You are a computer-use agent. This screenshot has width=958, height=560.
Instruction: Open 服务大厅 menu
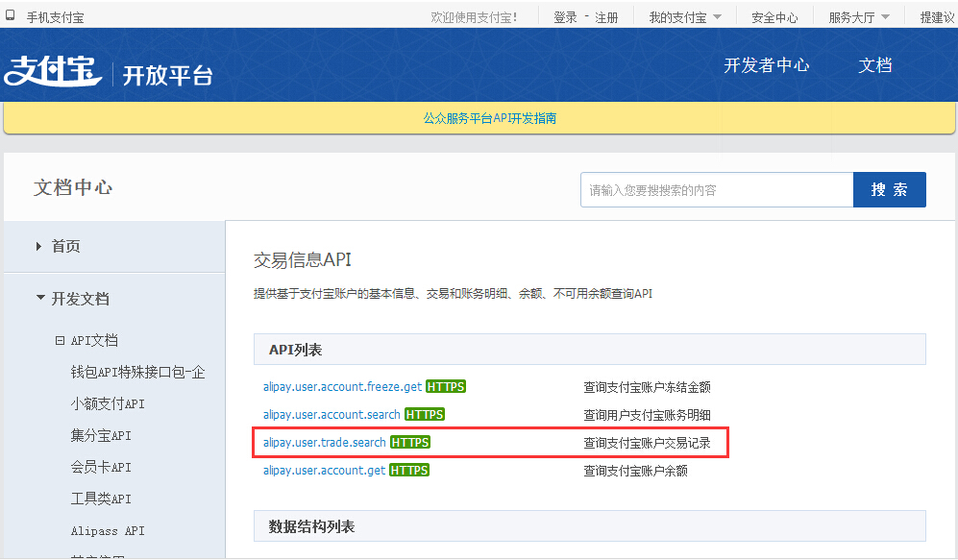coord(851,17)
